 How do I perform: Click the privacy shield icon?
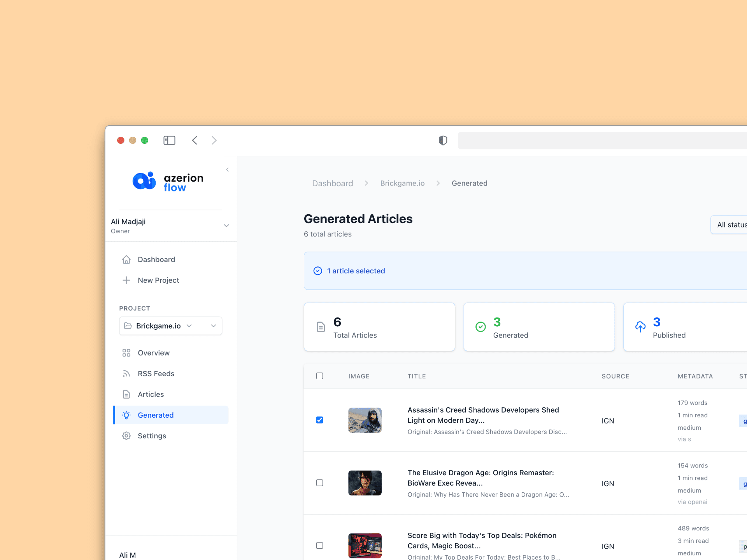[x=443, y=140]
